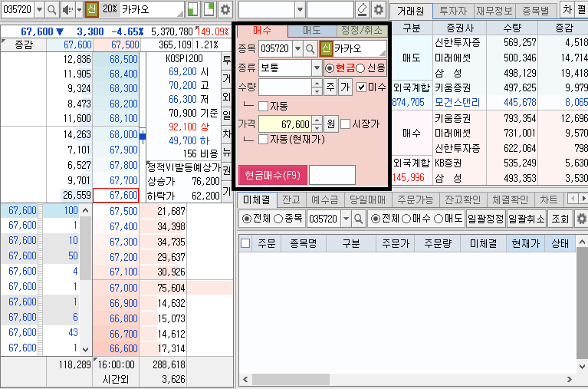Click the 일괄정정 button
Viewport: 588px width, 389px height.
(485, 219)
